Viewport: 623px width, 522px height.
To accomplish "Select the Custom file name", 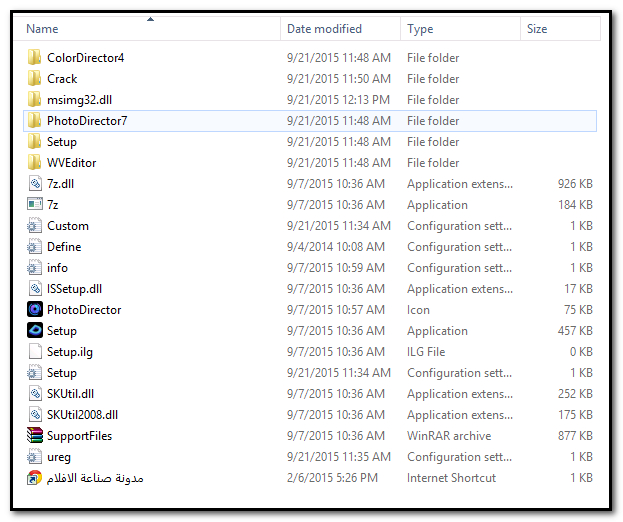I will [x=68, y=226].
